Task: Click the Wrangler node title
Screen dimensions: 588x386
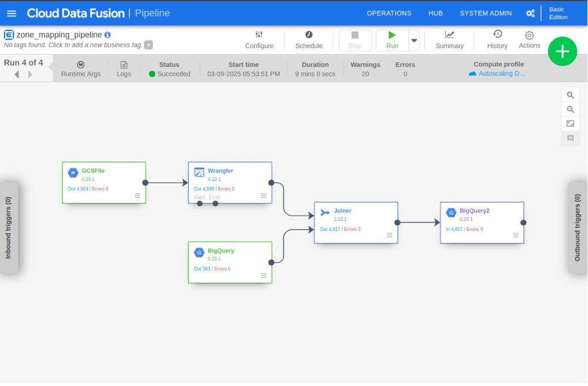Action: coord(220,171)
